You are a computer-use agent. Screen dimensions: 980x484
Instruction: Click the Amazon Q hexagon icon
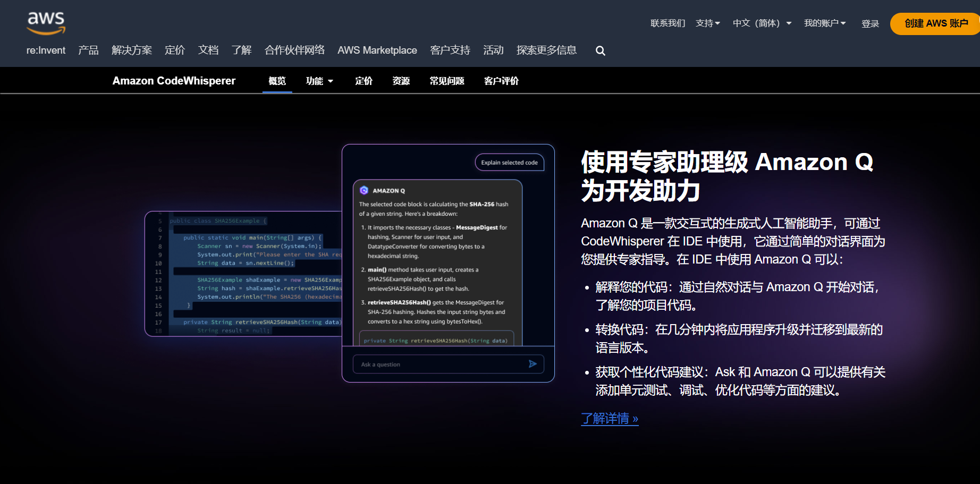(x=364, y=190)
